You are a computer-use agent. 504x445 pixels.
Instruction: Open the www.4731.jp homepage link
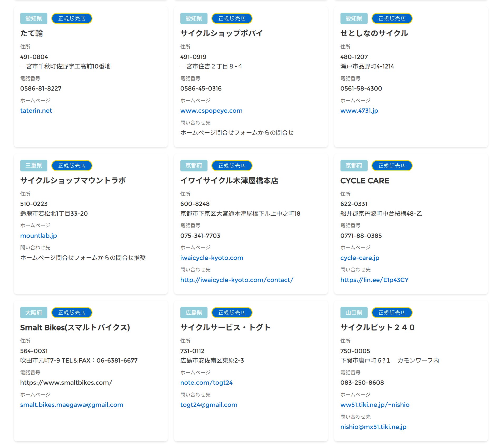tap(359, 111)
